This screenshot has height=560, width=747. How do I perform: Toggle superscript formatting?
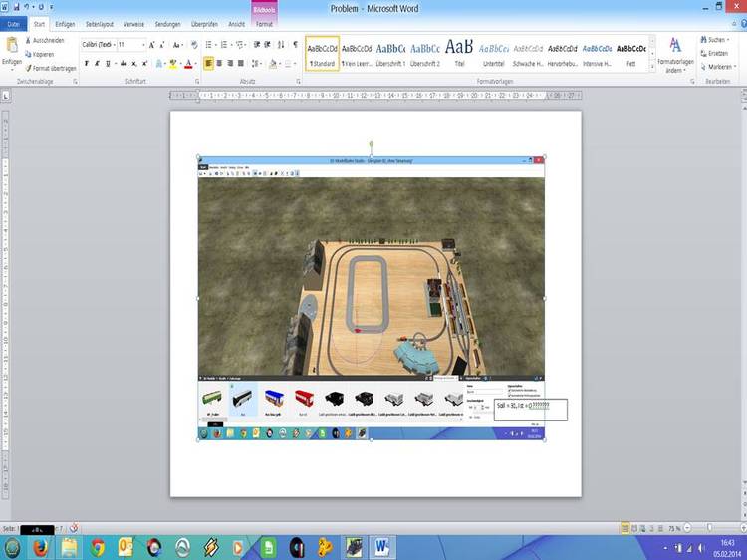[144, 63]
